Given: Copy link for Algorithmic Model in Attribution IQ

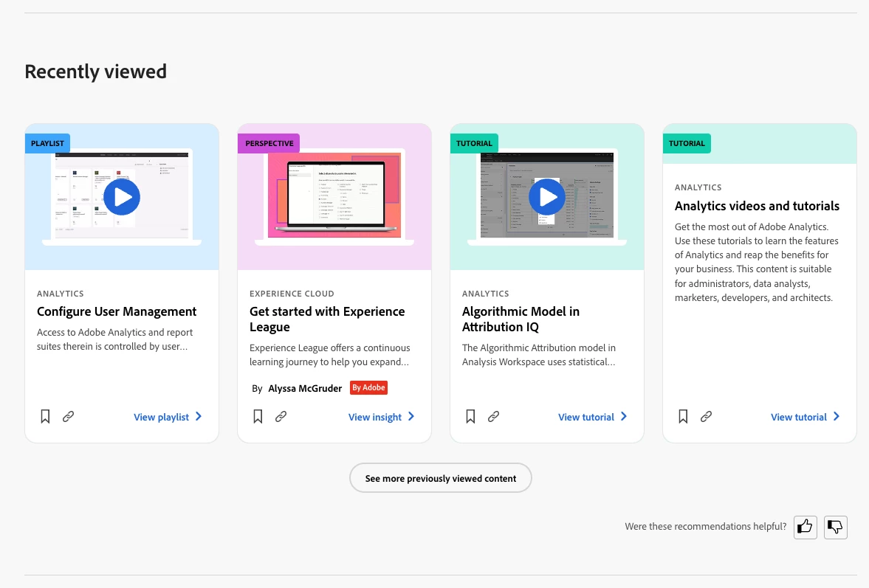Looking at the screenshot, I should 493,416.
